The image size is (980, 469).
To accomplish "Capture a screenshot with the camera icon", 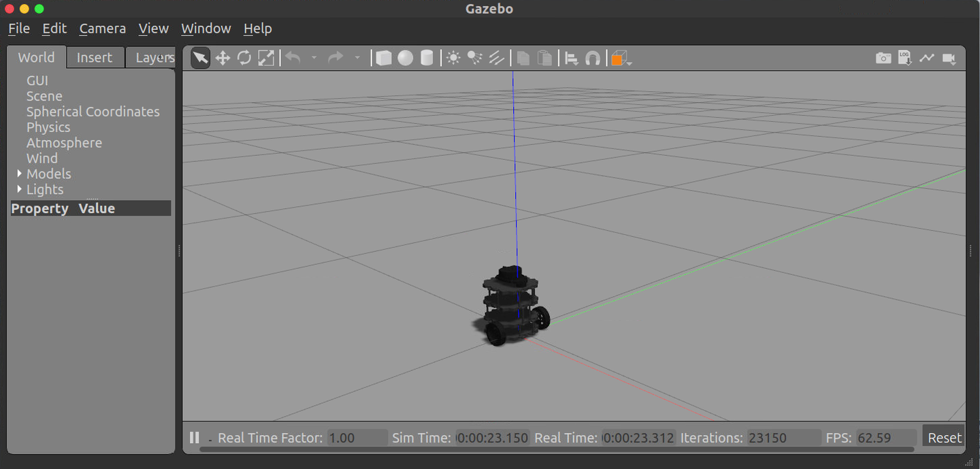I will pyautogui.click(x=883, y=58).
